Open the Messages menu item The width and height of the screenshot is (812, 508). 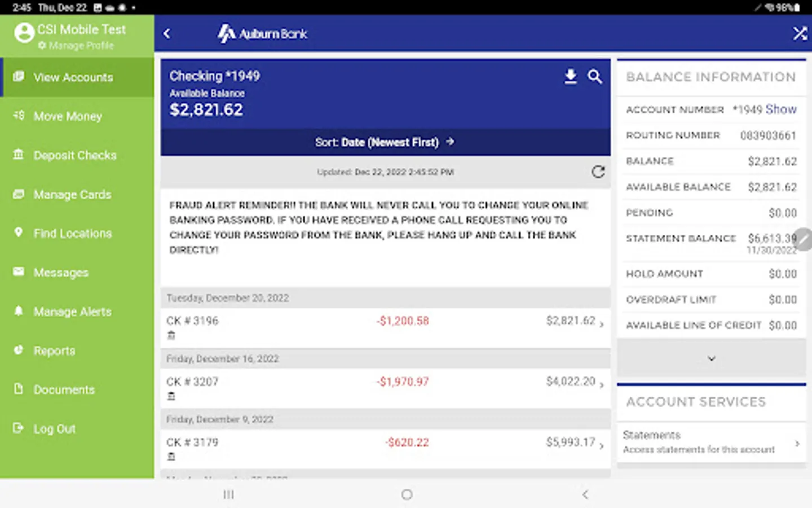(77, 273)
